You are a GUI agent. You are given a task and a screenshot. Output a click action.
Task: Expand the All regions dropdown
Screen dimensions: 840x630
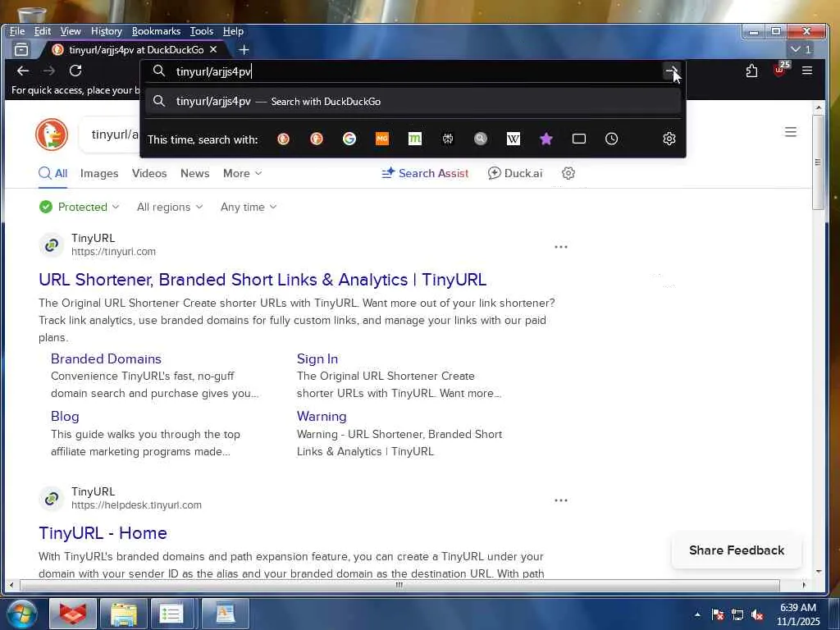(170, 208)
